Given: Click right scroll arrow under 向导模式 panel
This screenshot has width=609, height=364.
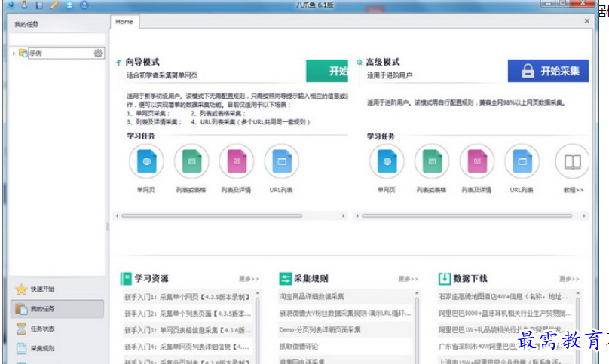Looking at the screenshot, I should click(x=344, y=216).
